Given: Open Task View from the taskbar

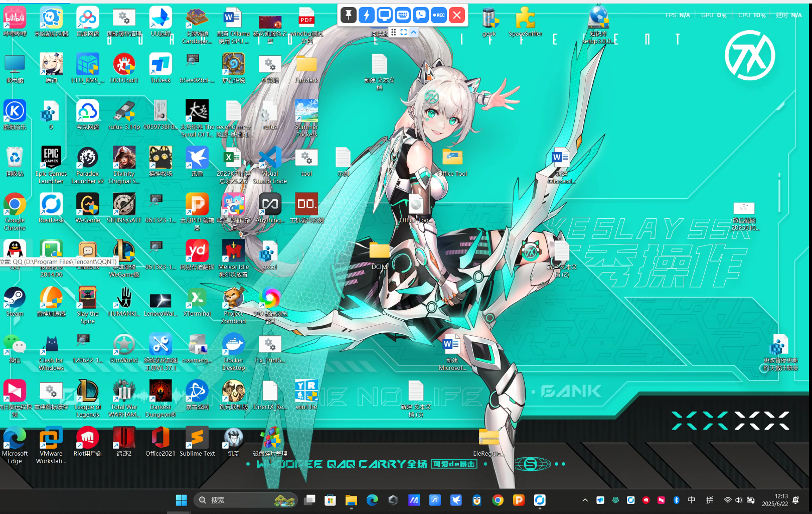Looking at the screenshot, I should click(310, 500).
